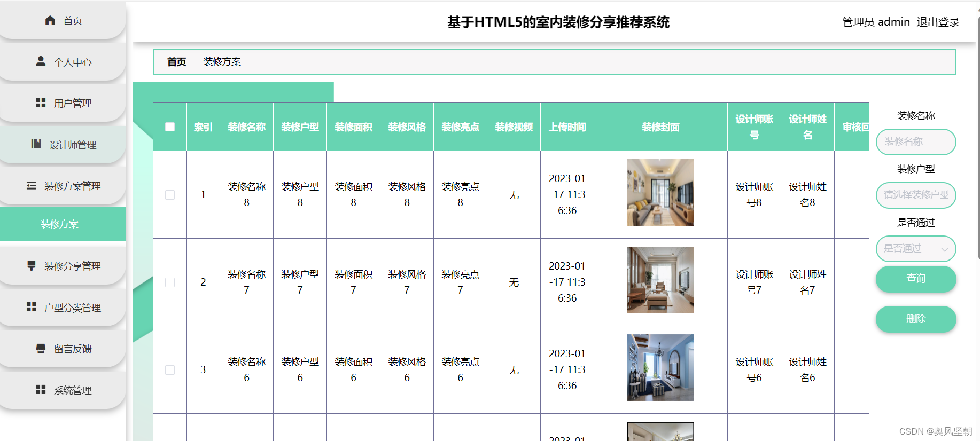The height and width of the screenshot is (441, 980).
Task: Click the list icon beside 装修方案管理
Action: (32, 185)
